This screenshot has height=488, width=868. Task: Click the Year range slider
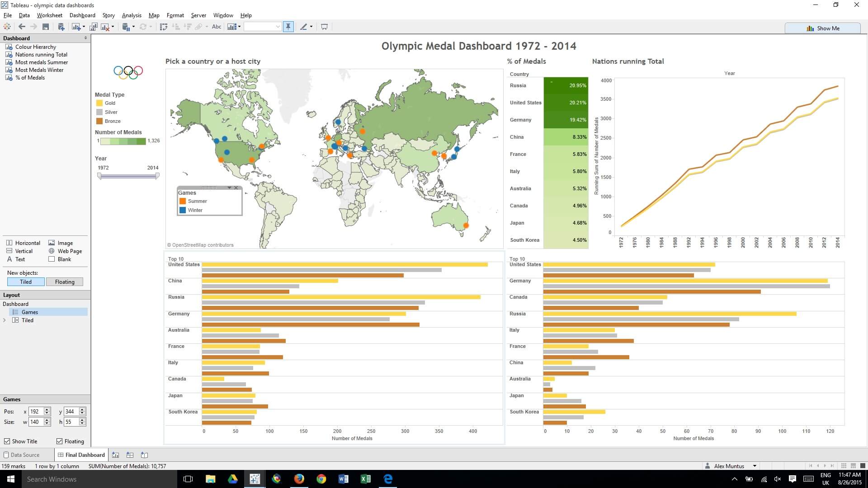[128, 176]
